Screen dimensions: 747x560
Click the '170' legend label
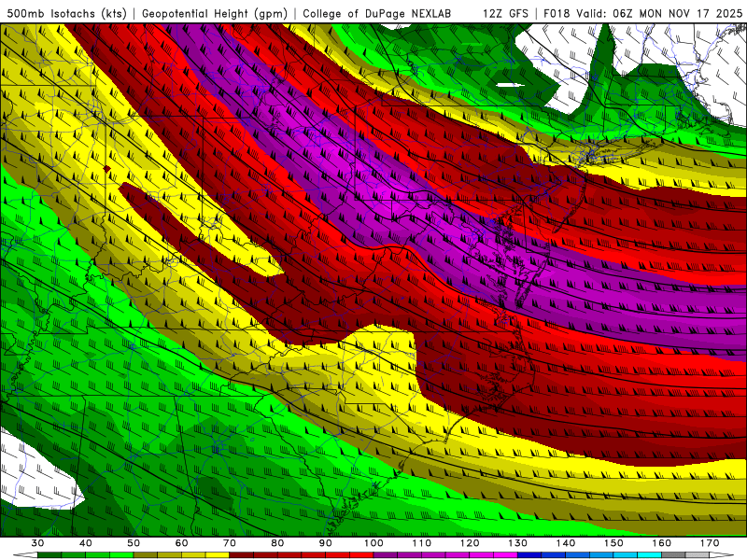coord(710,543)
